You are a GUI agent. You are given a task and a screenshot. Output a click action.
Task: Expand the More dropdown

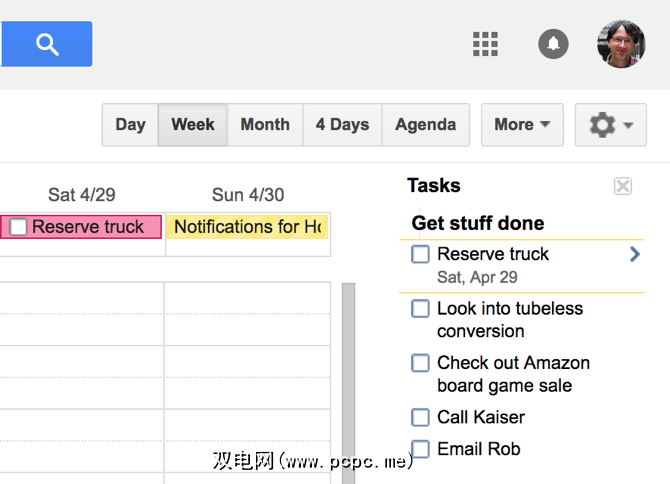[522, 125]
